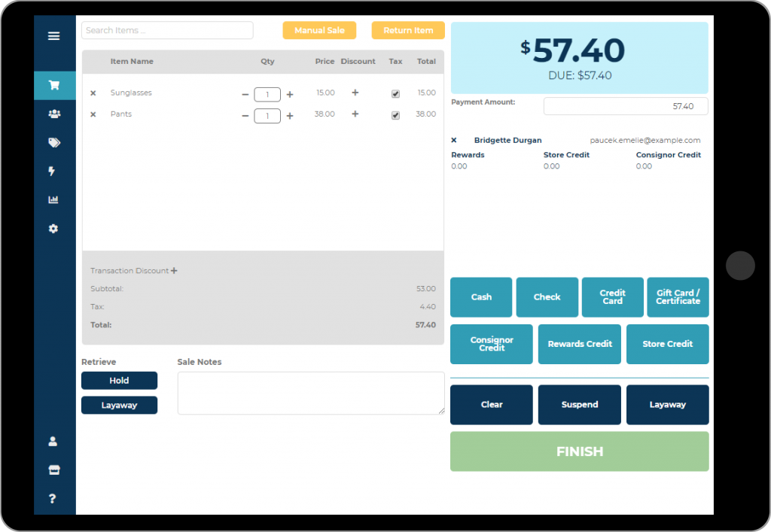Focus the Search Items field

[x=167, y=30]
